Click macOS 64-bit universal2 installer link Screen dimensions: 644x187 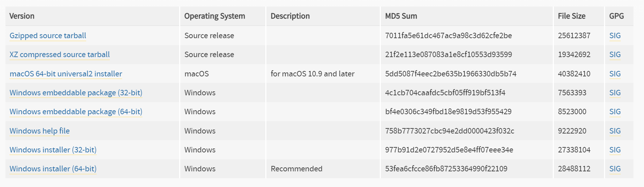pyautogui.click(x=66, y=74)
